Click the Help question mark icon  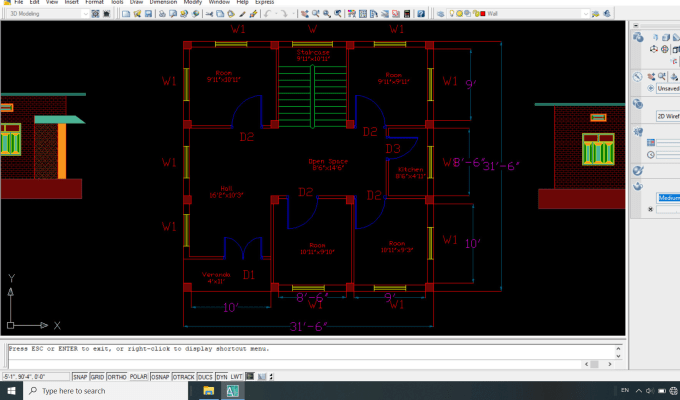coord(421,14)
